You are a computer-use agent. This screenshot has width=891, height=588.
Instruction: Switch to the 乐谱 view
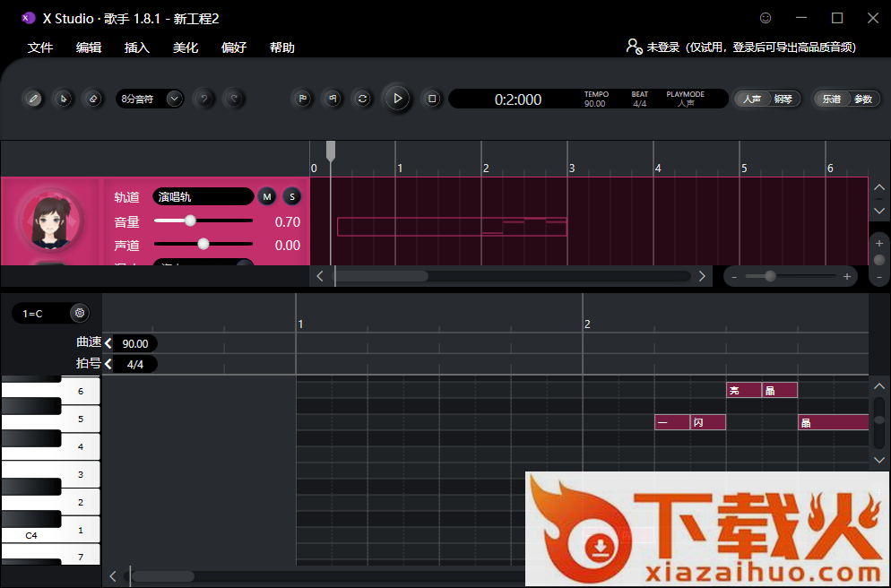832,99
